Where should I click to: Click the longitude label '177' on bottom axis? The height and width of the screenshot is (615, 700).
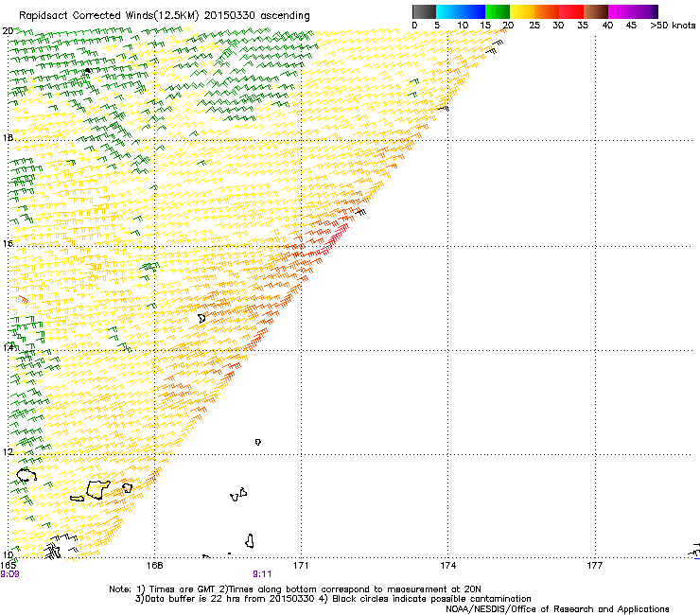[x=595, y=566]
